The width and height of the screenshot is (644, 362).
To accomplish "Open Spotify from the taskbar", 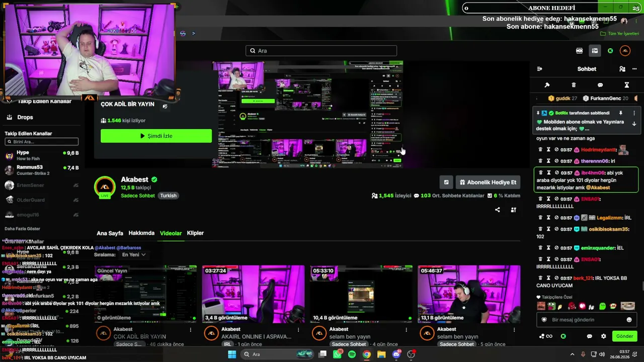I will 352,354.
